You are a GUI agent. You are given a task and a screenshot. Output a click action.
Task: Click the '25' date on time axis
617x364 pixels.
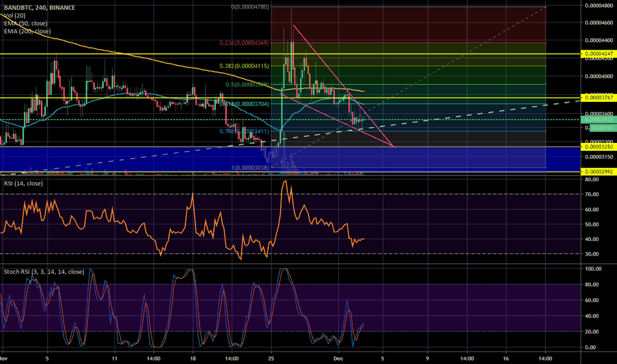[x=271, y=359]
